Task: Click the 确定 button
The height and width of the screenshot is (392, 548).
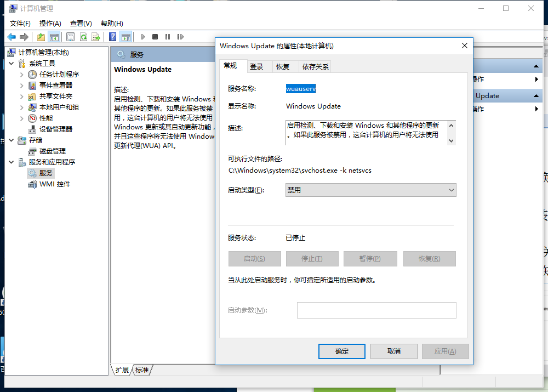Action: 341,351
